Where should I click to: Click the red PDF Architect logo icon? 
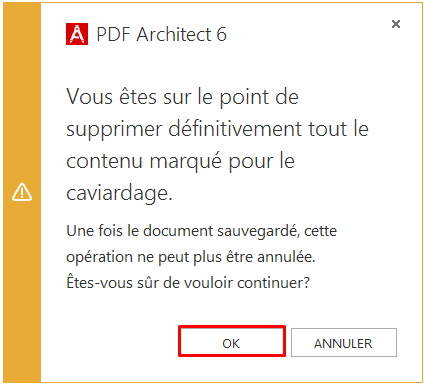77,34
